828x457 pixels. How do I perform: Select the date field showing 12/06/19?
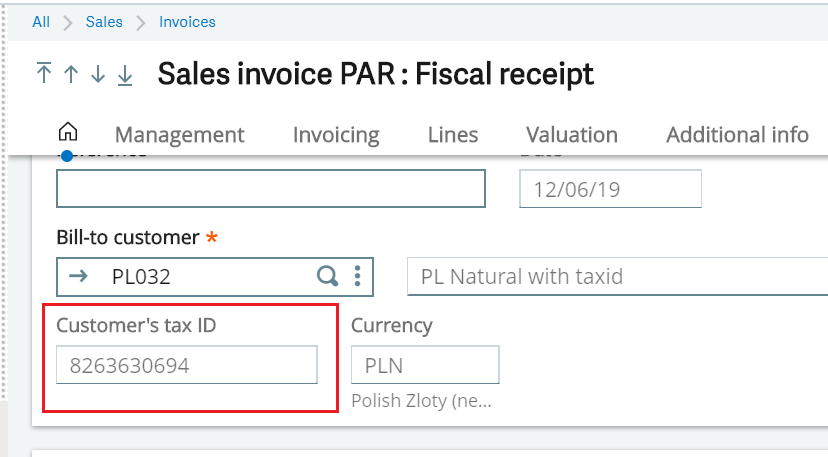[610, 189]
